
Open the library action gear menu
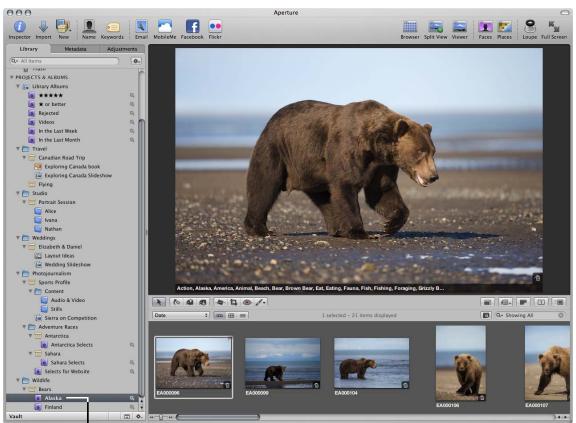click(x=136, y=61)
